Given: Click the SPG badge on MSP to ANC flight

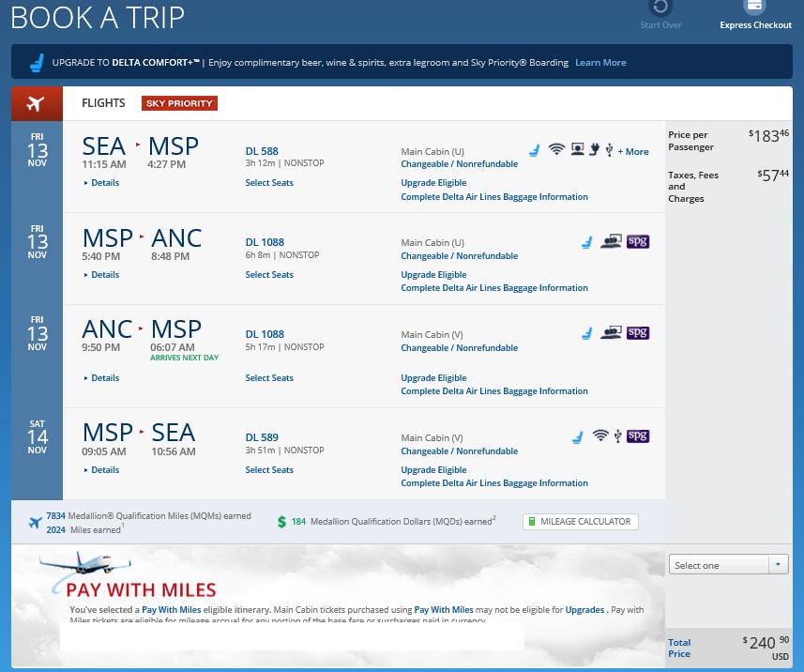Looking at the screenshot, I should [638, 241].
